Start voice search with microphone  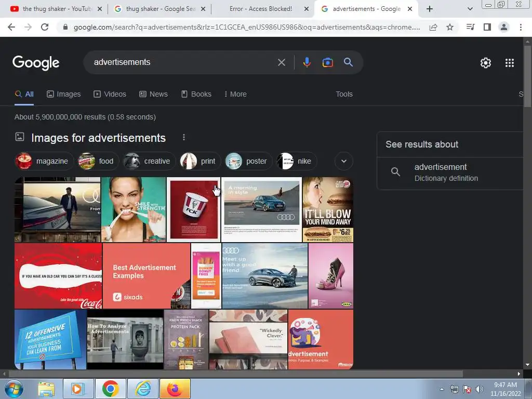tap(307, 62)
